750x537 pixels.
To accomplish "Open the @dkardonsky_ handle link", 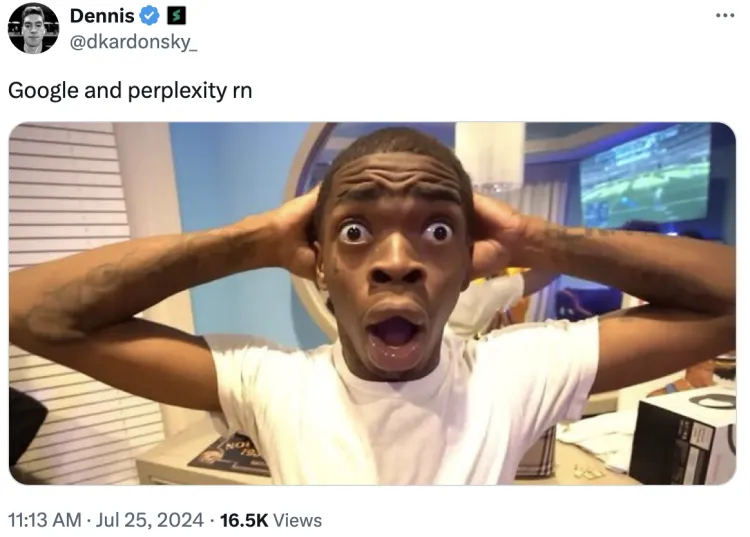I will 133,42.
